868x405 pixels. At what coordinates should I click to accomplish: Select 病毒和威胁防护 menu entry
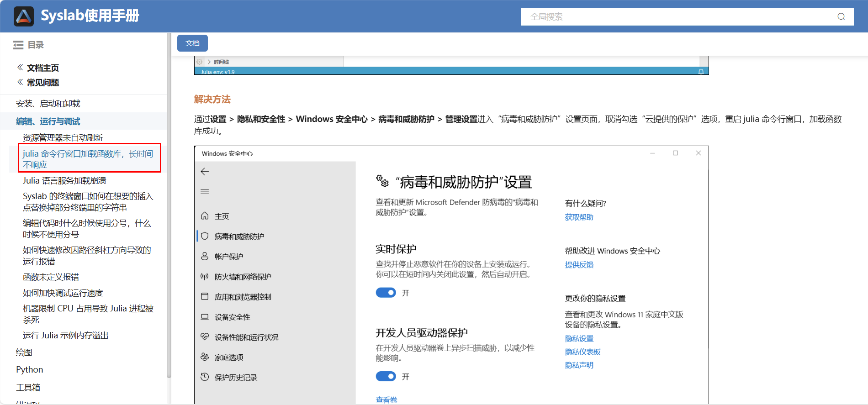(x=239, y=237)
